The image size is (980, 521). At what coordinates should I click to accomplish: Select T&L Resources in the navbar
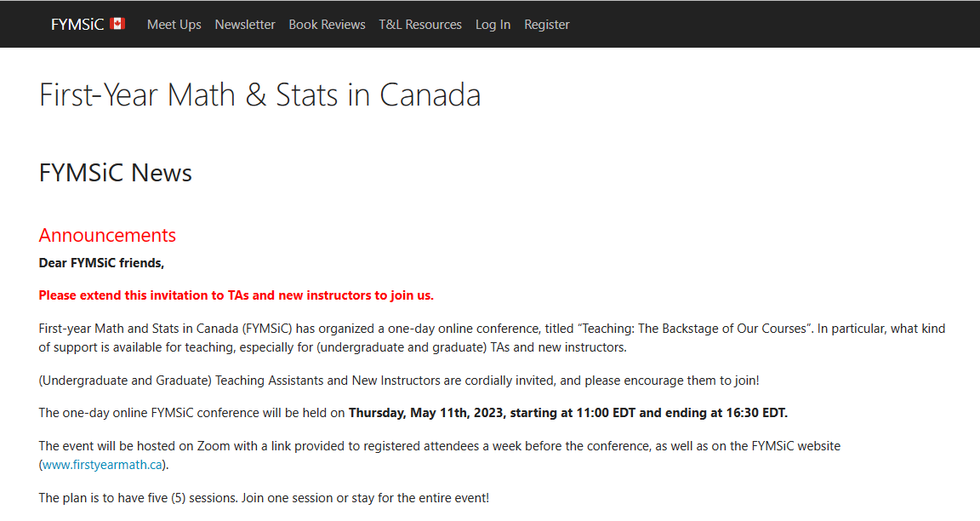[420, 25]
